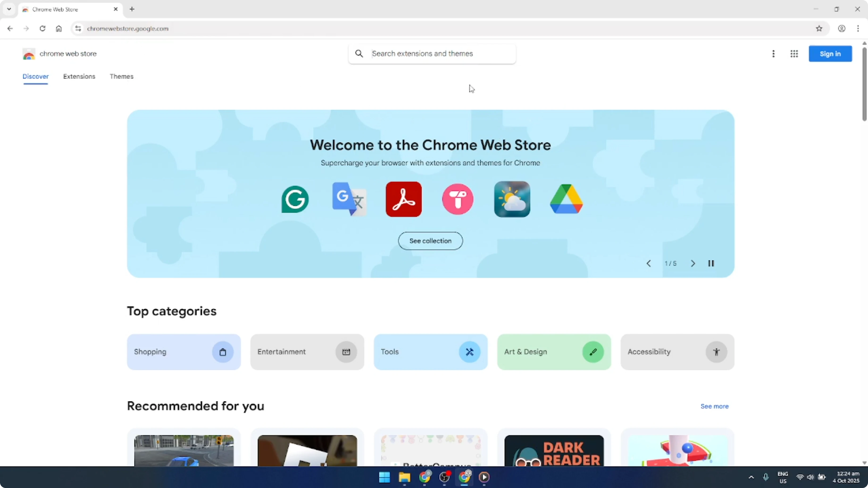Open the BetterCampus recommendation thumbnail
The width and height of the screenshot is (868, 488).
(x=431, y=451)
